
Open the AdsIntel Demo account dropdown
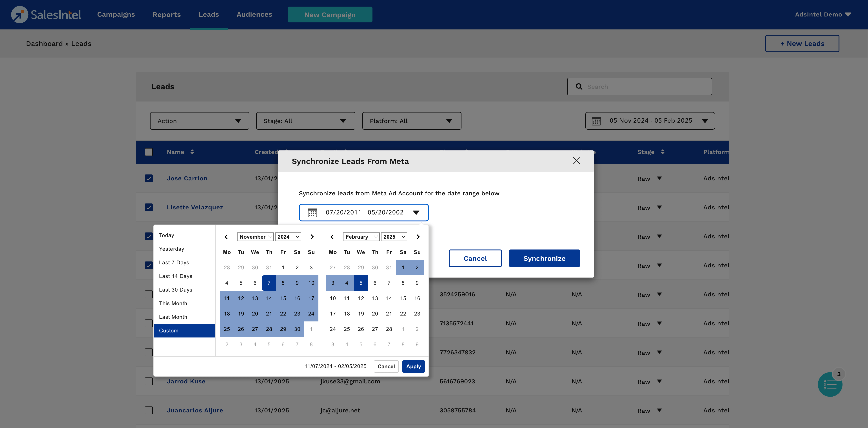coord(823,15)
